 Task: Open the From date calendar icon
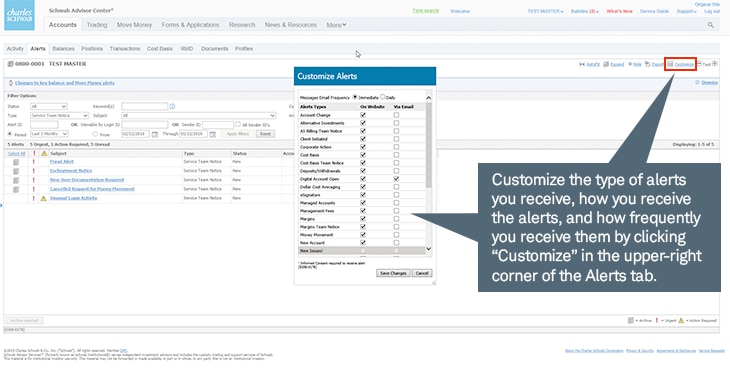[x=155, y=134]
